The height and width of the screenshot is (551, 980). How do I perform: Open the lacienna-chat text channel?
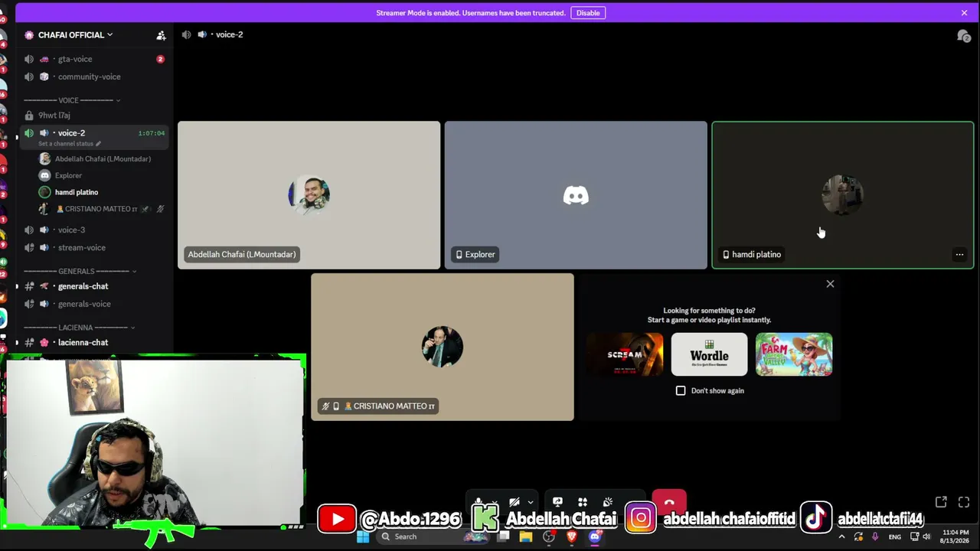pyautogui.click(x=95, y=342)
